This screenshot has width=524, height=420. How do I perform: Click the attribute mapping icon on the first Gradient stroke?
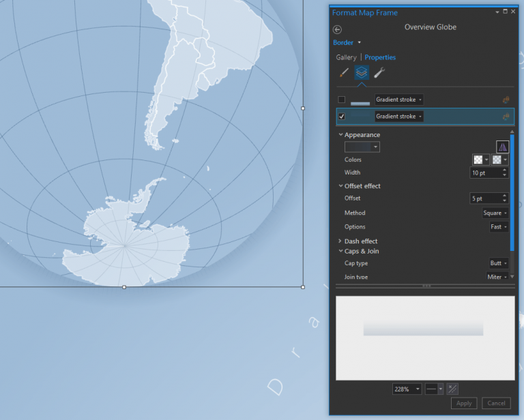tap(506, 100)
